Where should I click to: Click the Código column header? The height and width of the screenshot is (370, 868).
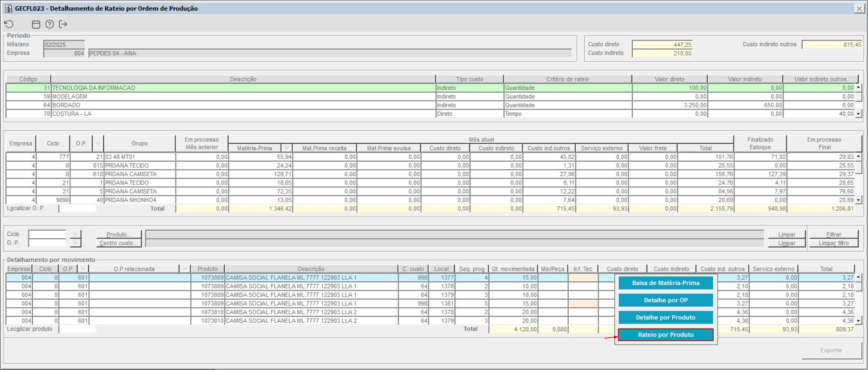click(28, 79)
